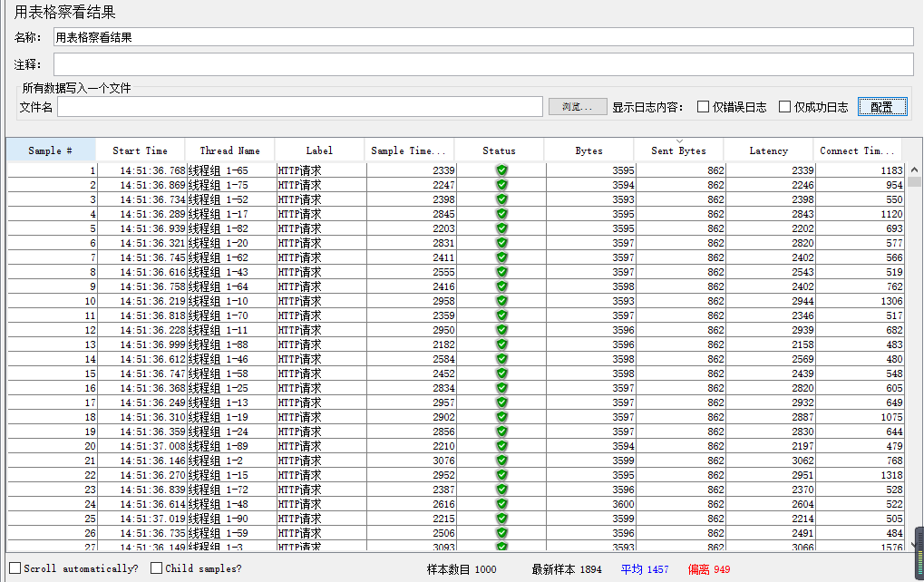Click in the 名称 name field
Image resolution: width=924 pixels, height=582 pixels.
(x=483, y=37)
